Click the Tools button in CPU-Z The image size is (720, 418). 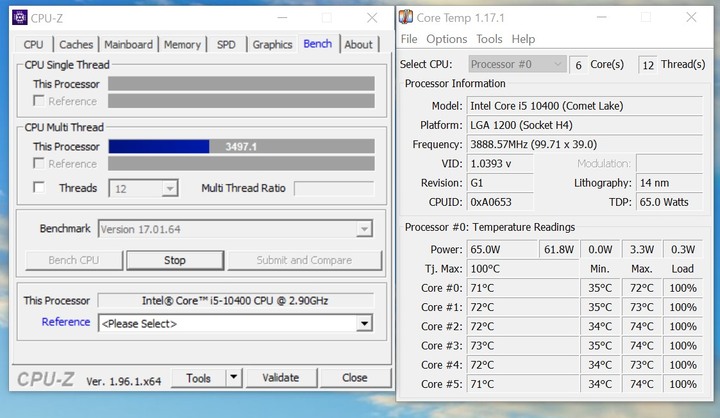(198, 378)
